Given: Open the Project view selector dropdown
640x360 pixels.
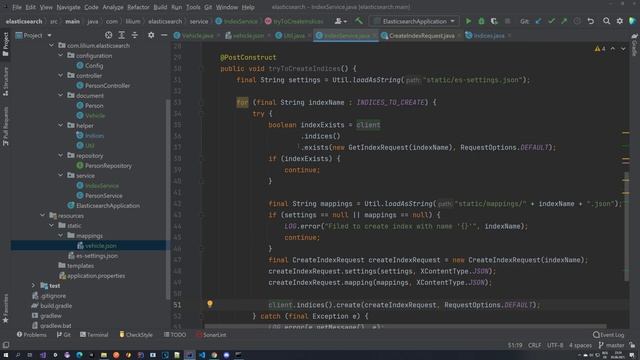Looking at the screenshot, I should [33, 36].
